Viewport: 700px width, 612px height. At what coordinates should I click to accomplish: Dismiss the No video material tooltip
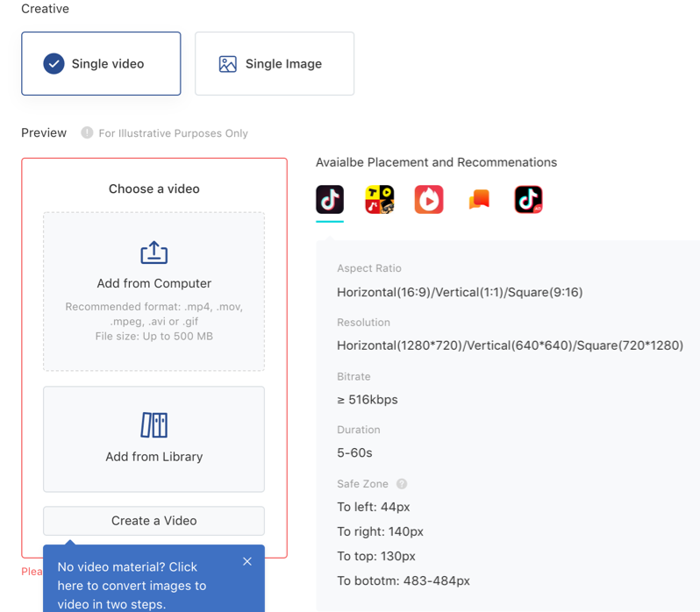click(247, 561)
